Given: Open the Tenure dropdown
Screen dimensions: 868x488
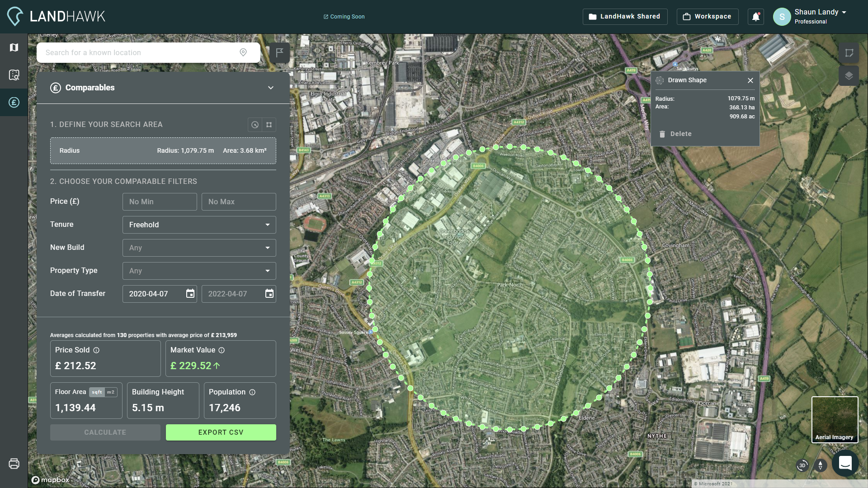Looking at the screenshot, I should click(199, 225).
